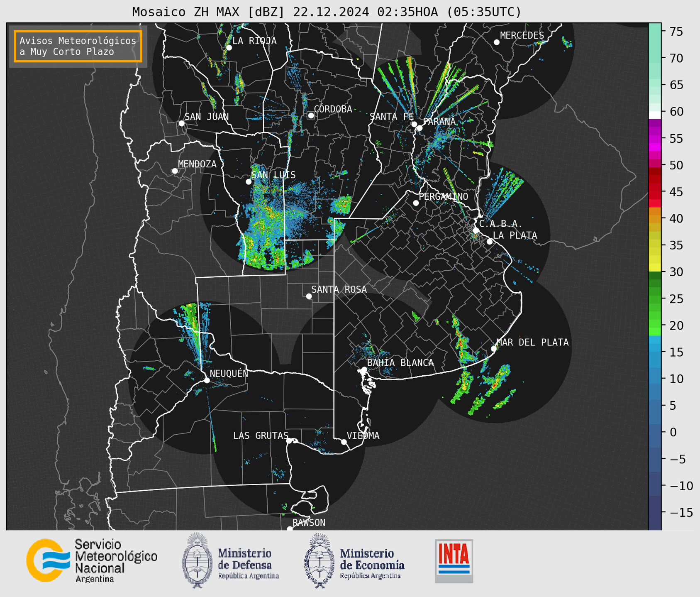700x597 pixels.
Task: Select the Mendoza city marker dot
Action: (x=175, y=171)
